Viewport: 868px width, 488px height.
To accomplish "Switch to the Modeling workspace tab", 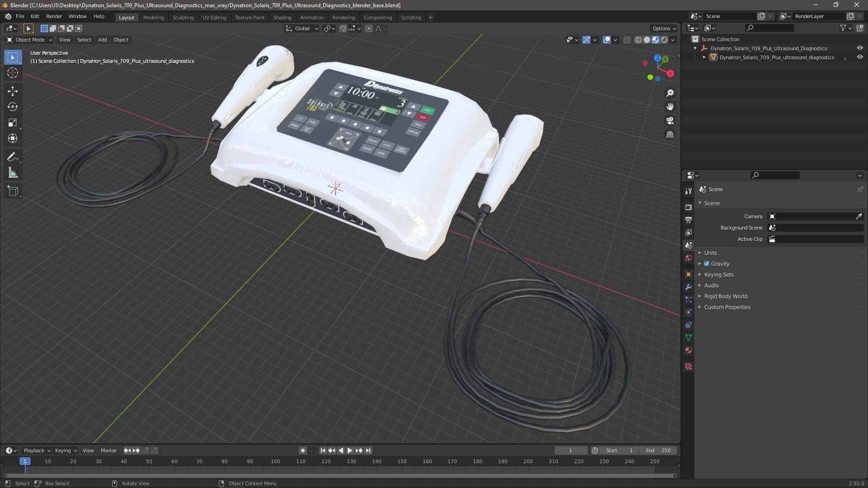I will [x=153, y=18].
